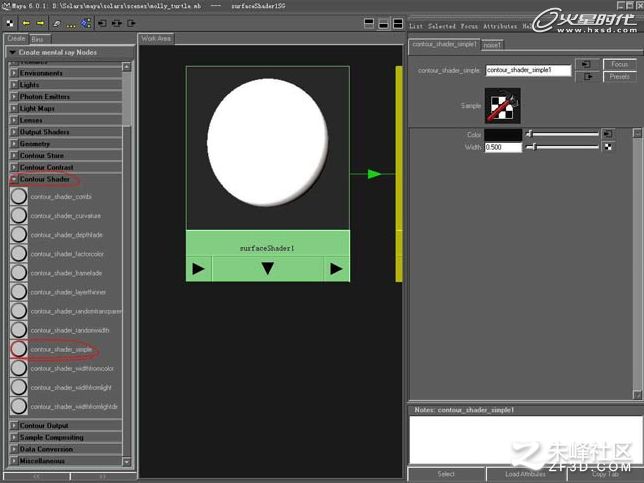Show top and bottom tabs layout icon
Viewport: 644px width, 483px height.
(398, 23)
